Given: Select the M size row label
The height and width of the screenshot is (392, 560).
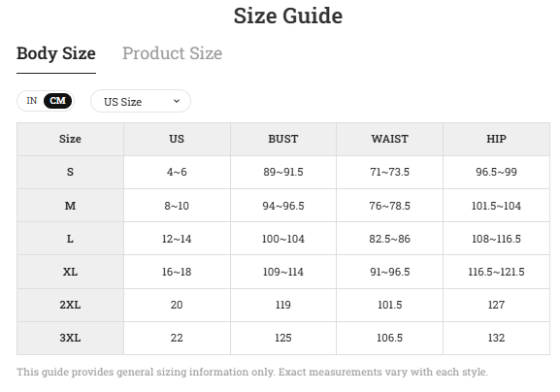Looking at the screenshot, I should click(x=70, y=206).
